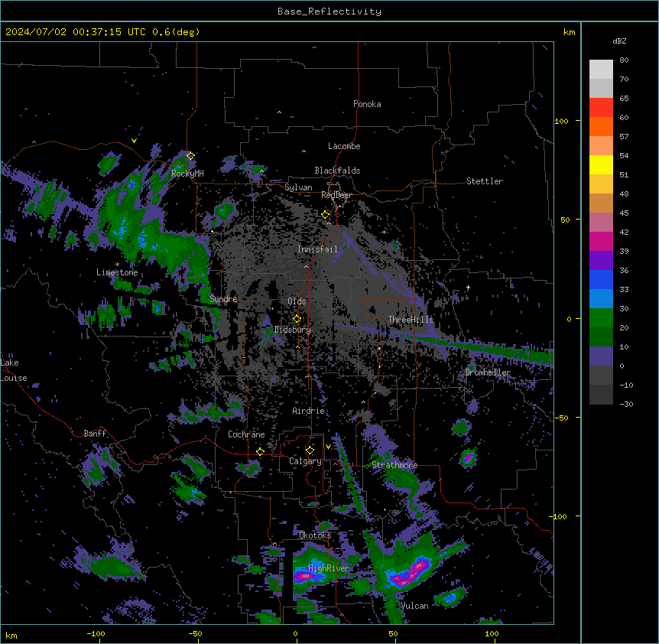Select the Banff label
This screenshot has height=644, width=659.
pyautogui.click(x=95, y=434)
